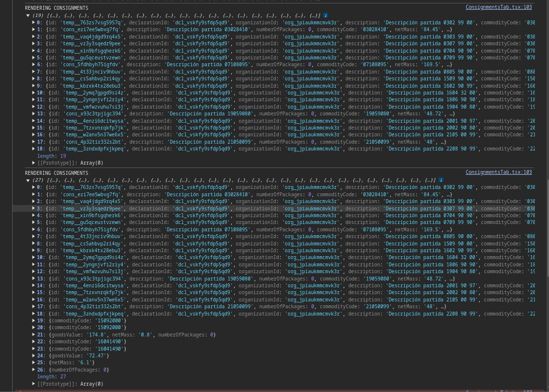The height and width of the screenshot is (392, 549).
Task: Click id 'temp__4t33jnciv9hbuv' in the 19-item array
Action: point(91,72)
